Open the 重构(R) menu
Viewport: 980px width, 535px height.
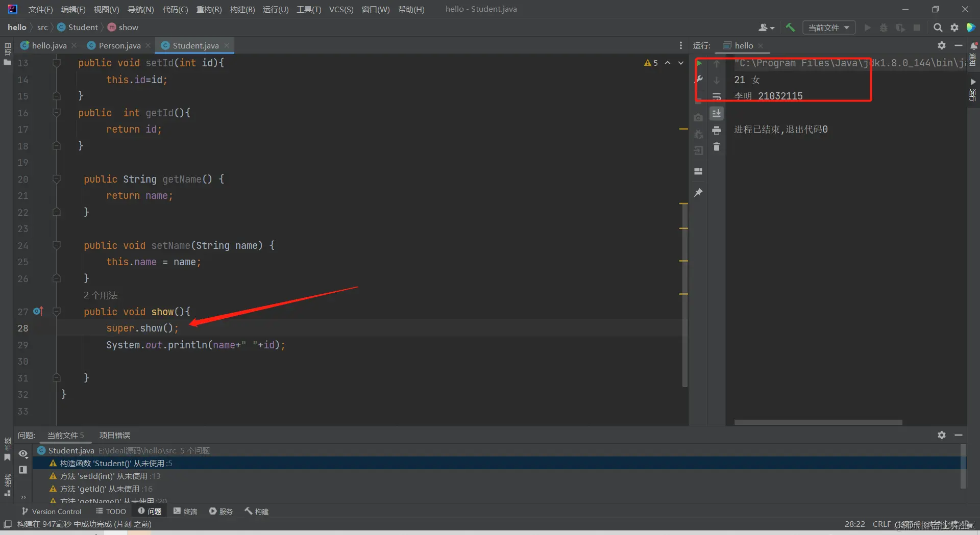[209, 9]
